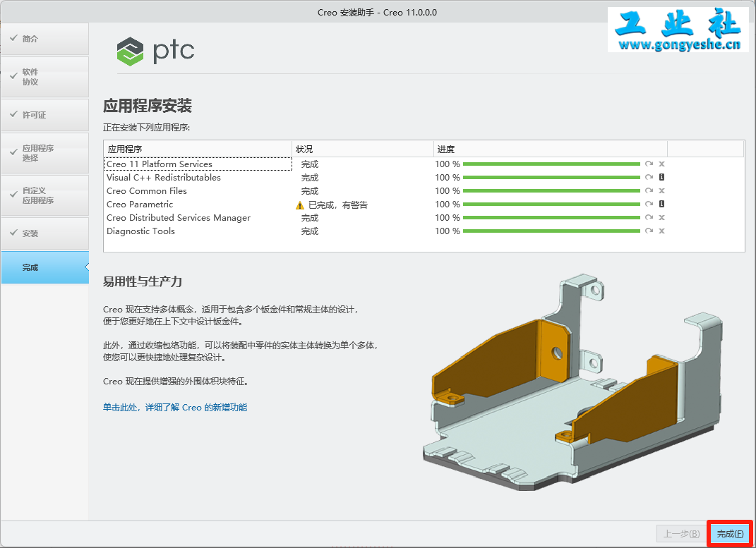756x548 pixels.
Task: Click the 完成(F) finish button
Action: [x=730, y=534]
